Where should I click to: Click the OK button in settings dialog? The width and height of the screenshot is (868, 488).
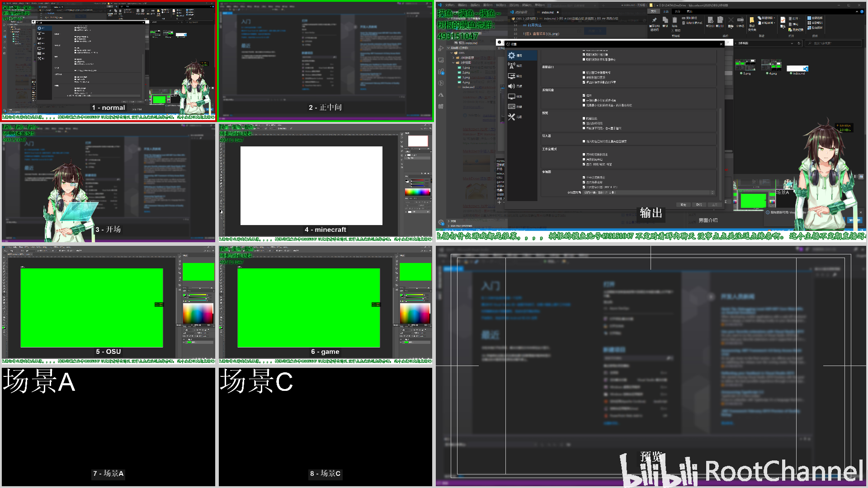point(684,205)
